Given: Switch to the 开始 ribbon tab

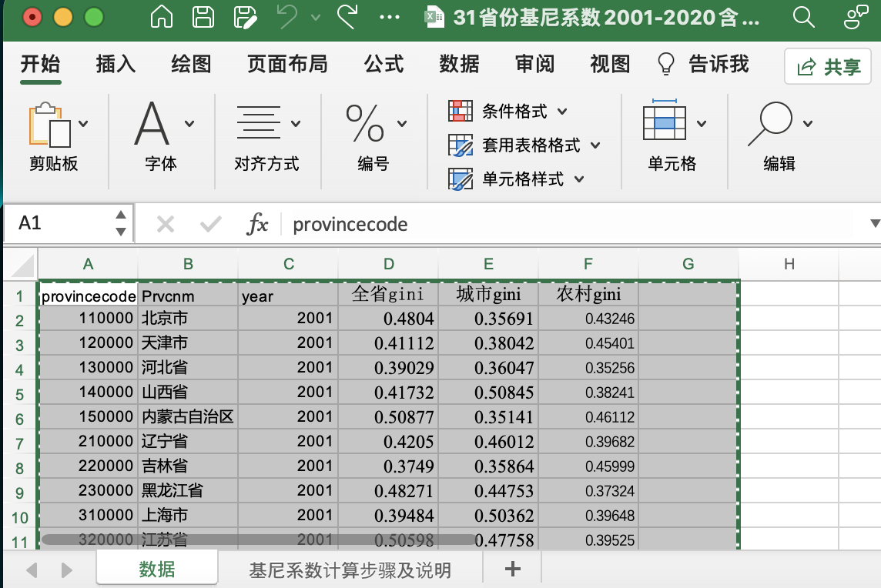Looking at the screenshot, I should coord(41,64).
